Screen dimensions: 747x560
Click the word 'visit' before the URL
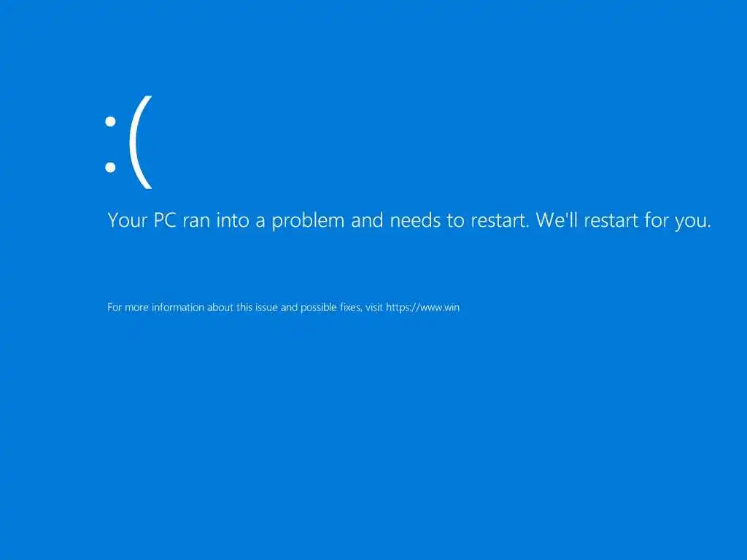tap(374, 307)
